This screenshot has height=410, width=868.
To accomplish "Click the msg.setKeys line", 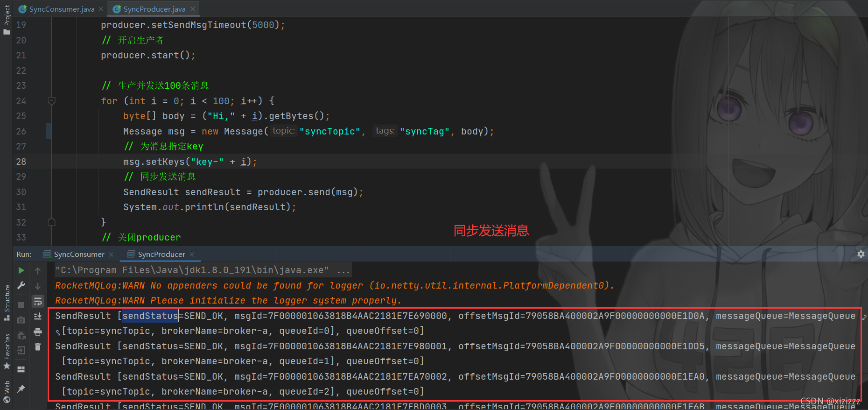I will point(190,162).
